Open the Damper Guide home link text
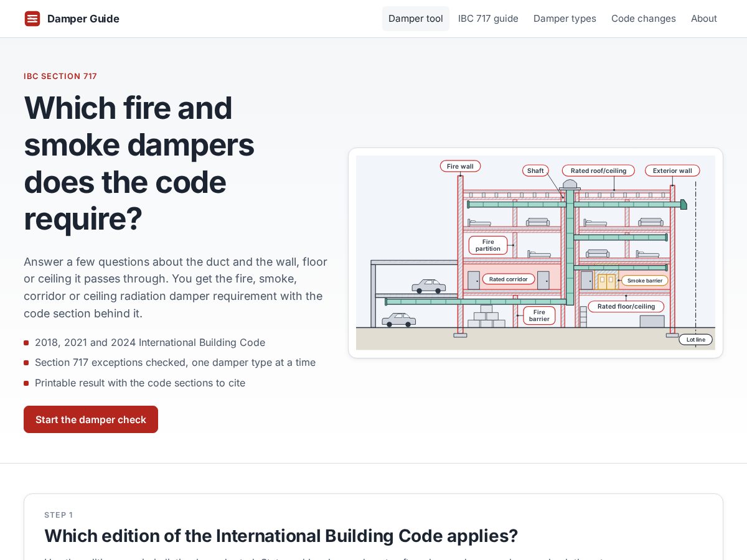The width and height of the screenshot is (747, 560). [x=83, y=19]
